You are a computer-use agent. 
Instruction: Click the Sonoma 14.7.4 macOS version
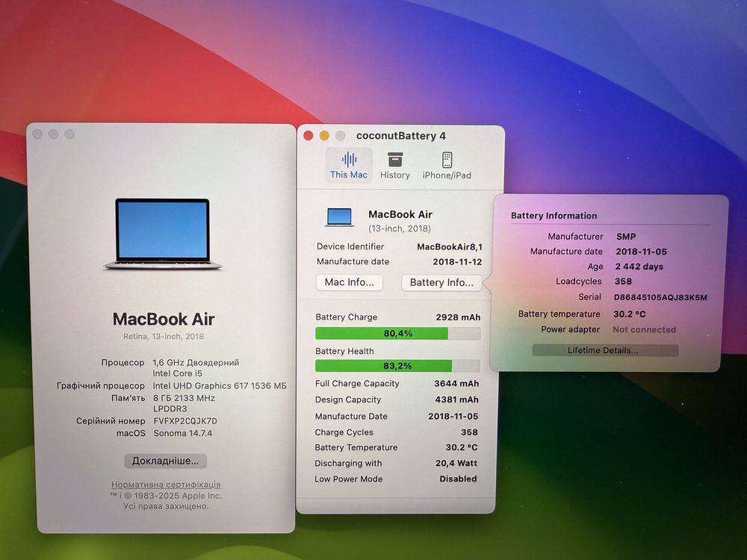(x=183, y=433)
